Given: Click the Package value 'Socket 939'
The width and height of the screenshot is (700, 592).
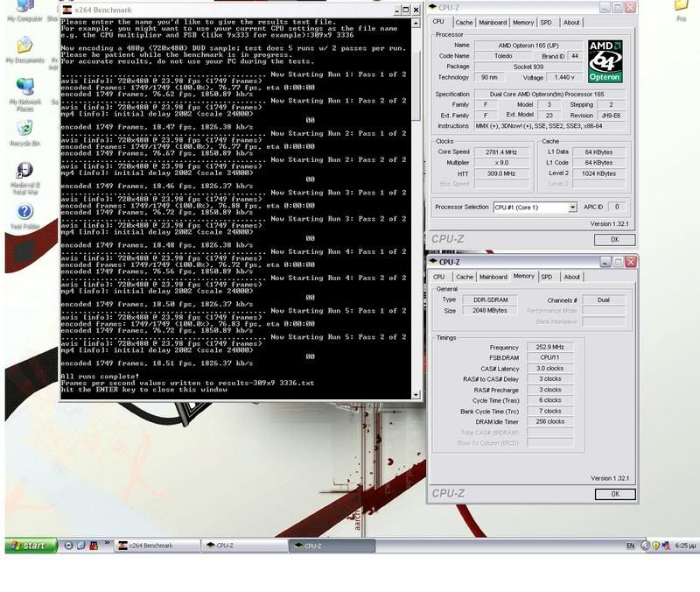Looking at the screenshot, I should [x=528, y=67].
